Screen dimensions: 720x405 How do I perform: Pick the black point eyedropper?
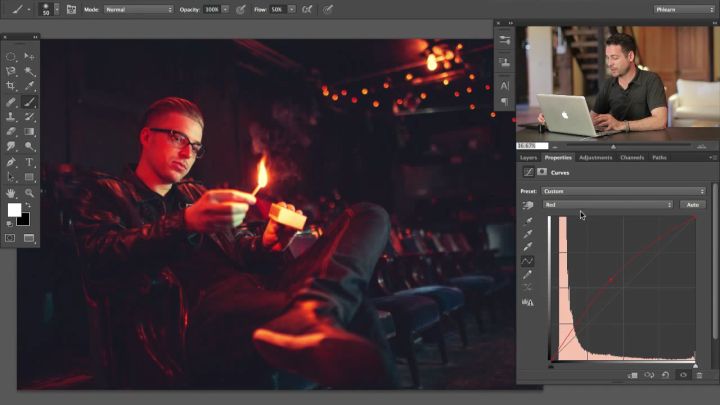coord(528,221)
